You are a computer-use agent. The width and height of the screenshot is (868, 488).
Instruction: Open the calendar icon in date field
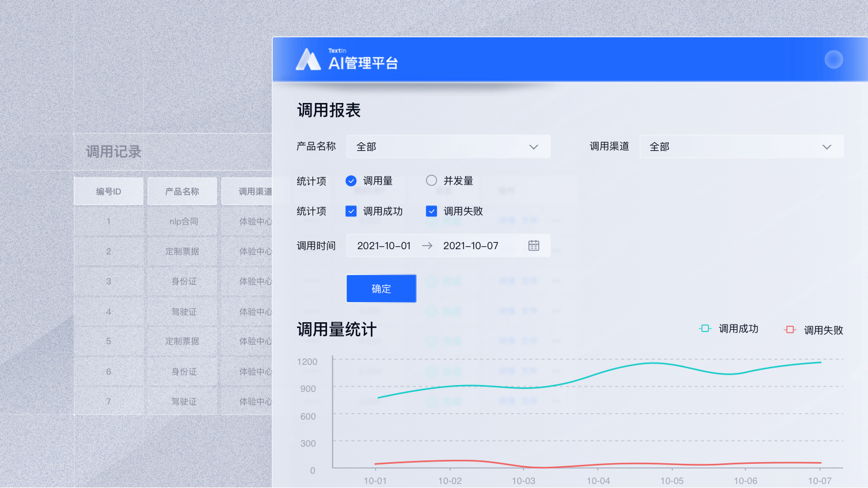pyautogui.click(x=534, y=246)
